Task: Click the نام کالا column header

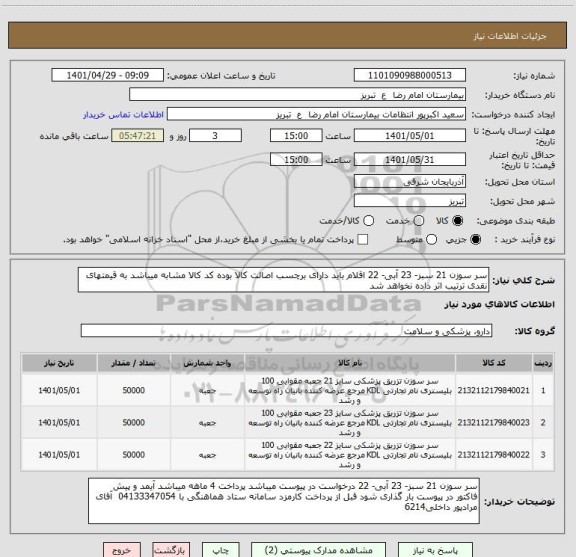Action: 350,363
